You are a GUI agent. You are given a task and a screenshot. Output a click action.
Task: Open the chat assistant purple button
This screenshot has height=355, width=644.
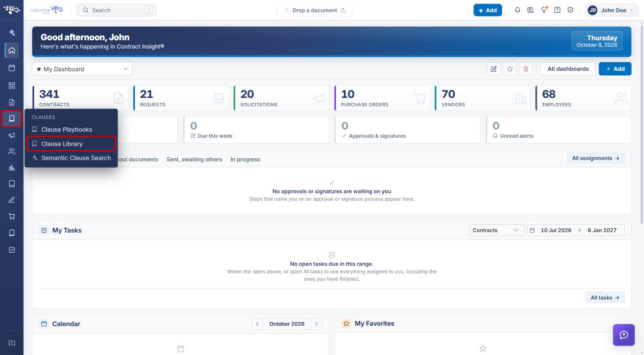pos(624,335)
